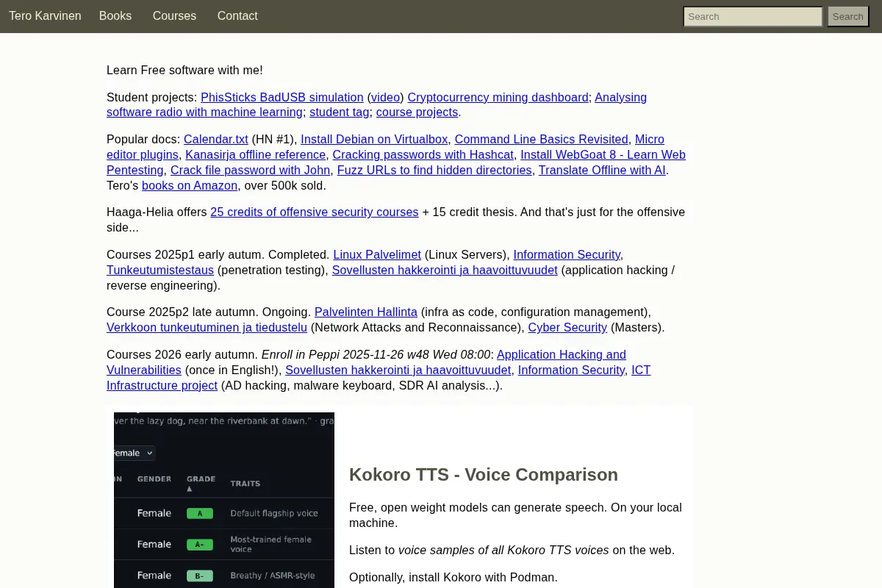The height and width of the screenshot is (588, 882).
Task: Click 'Optionally, install Kokoro with Podman.' text
Action: tap(453, 577)
